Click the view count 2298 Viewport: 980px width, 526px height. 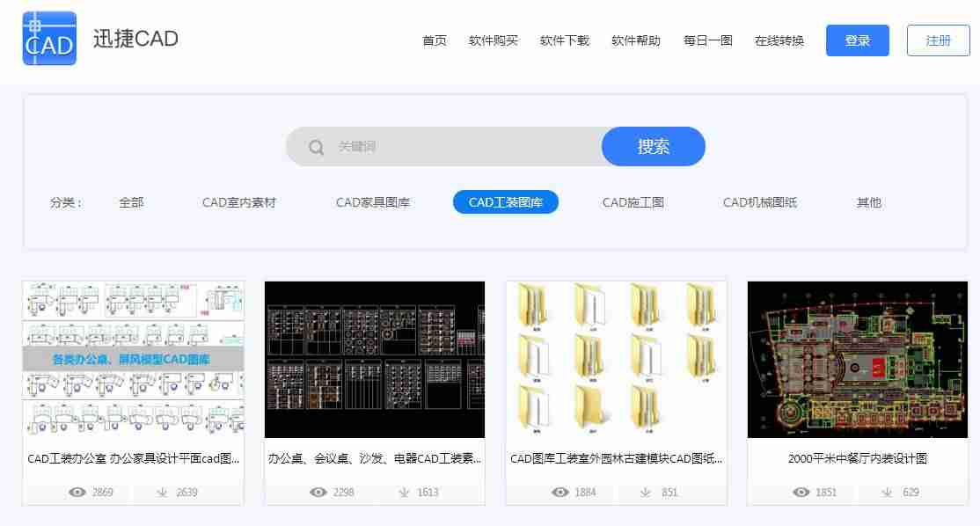point(344,493)
